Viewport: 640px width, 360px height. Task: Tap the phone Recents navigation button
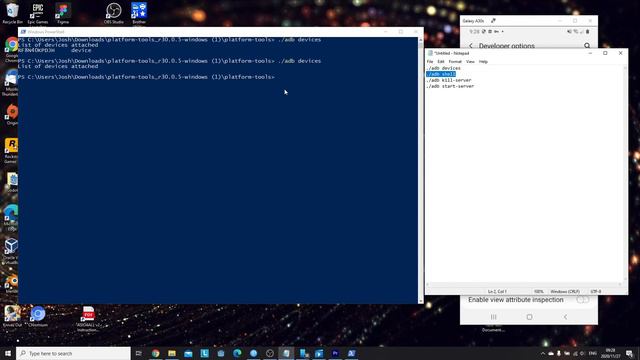[493, 317]
